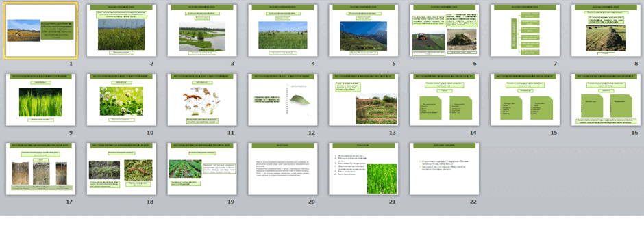Pick slide 9 with green grass closeup
This screenshot has width=644, height=249.
[40, 100]
